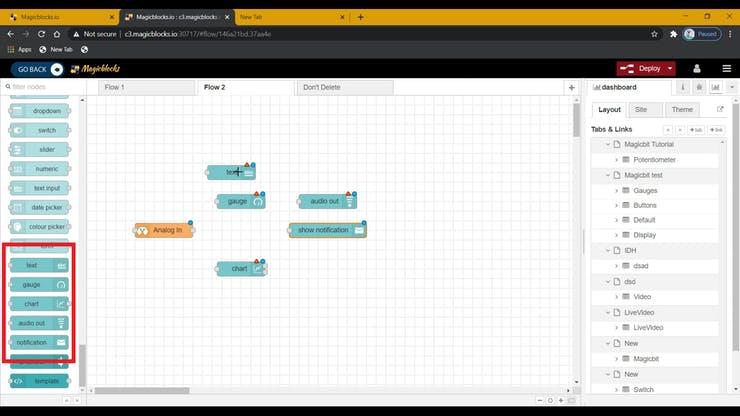The width and height of the screenshot is (740, 416).
Task: Click the Analog In node on canvas
Action: tap(166, 230)
